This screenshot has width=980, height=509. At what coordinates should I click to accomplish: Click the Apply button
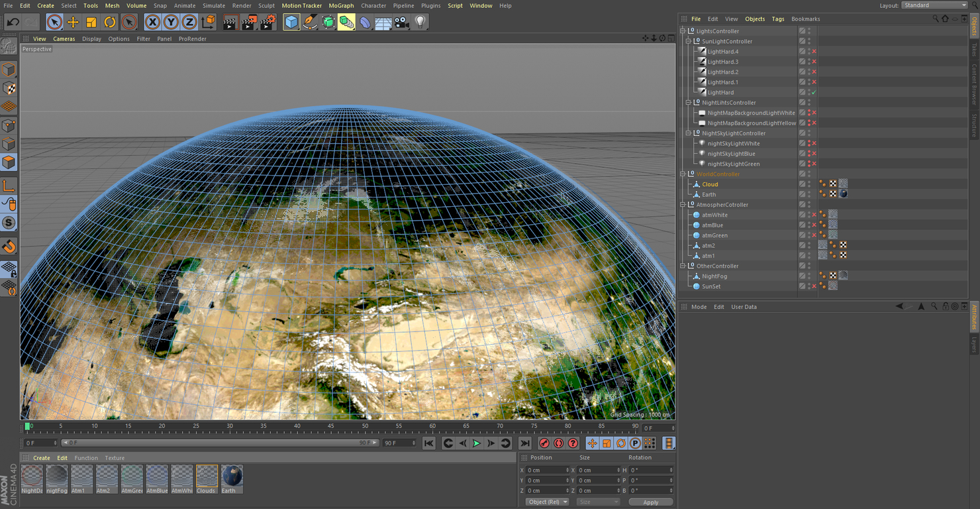tap(650, 502)
